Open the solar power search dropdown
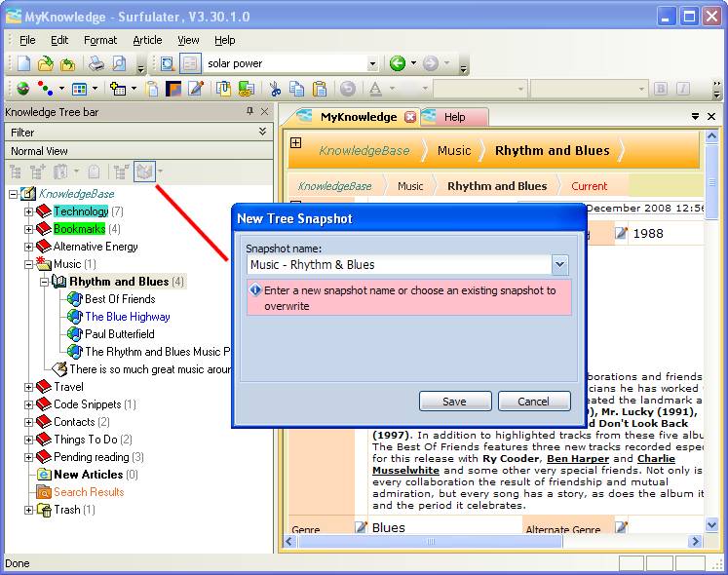 372,63
